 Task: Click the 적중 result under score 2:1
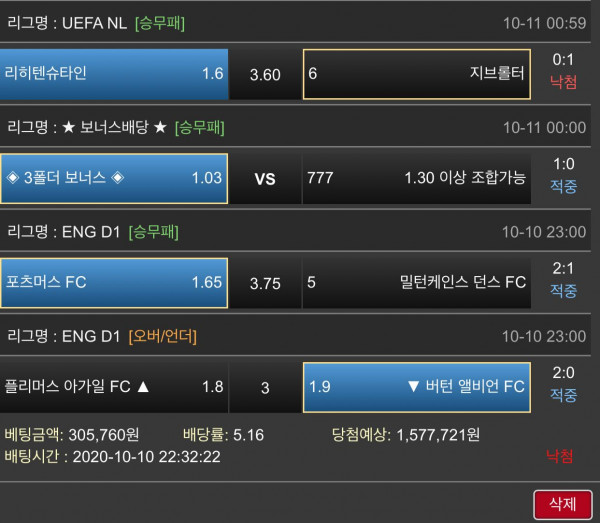[563, 291]
